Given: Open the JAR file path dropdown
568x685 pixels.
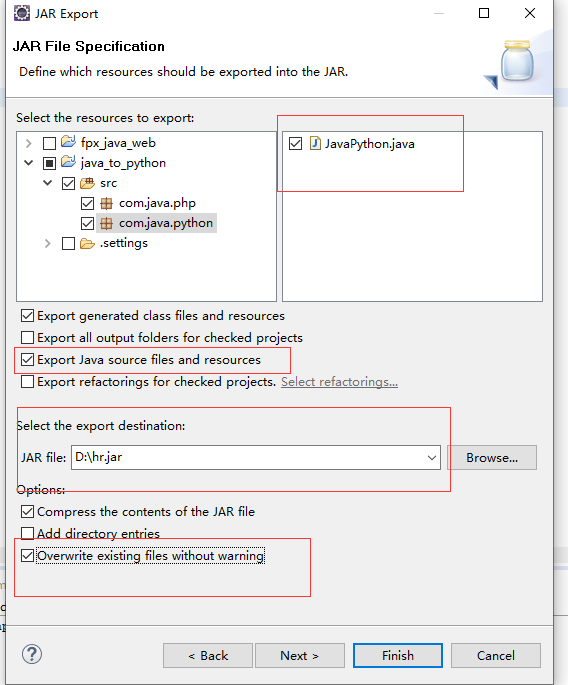Looking at the screenshot, I should click(432, 457).
